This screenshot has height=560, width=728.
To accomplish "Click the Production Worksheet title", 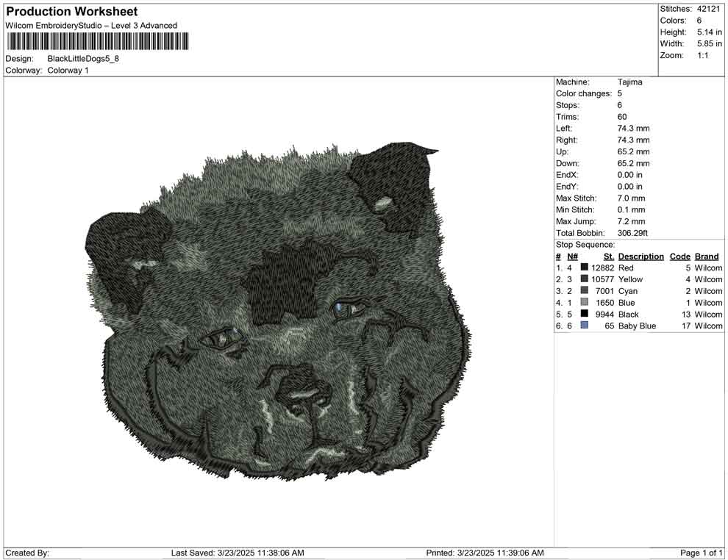I will [x=72, y=12].
